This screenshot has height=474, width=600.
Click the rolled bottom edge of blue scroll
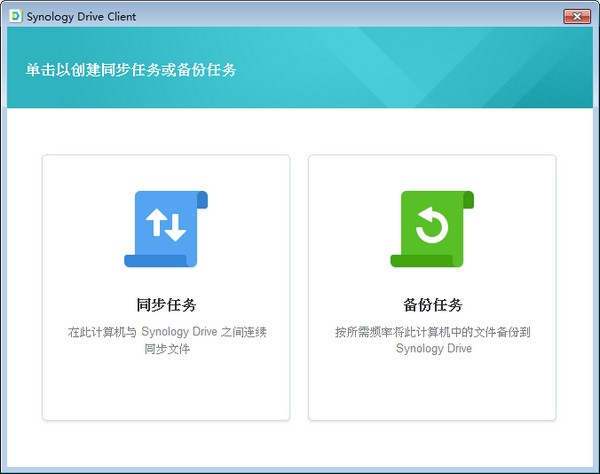156,261
